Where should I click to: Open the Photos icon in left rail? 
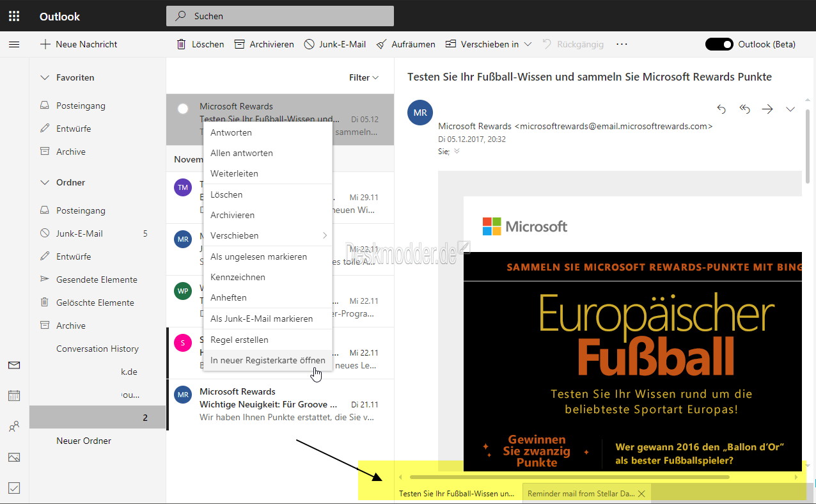[x=14, y=457]
